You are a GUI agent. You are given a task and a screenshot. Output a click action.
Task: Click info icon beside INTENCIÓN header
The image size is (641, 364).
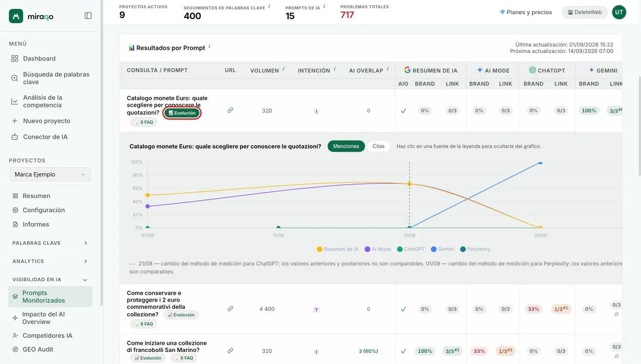click(x=334, y=69)
